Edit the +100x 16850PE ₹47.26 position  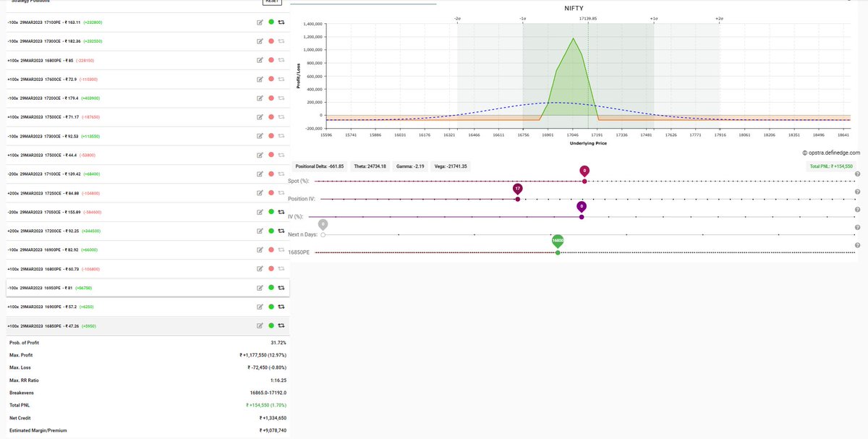tap(260, 326)
